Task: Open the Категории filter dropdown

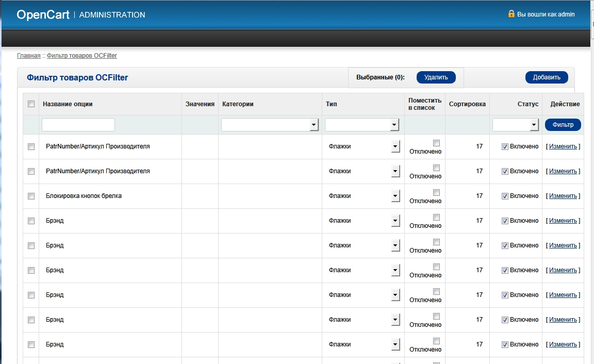Action: coord(270,125)
